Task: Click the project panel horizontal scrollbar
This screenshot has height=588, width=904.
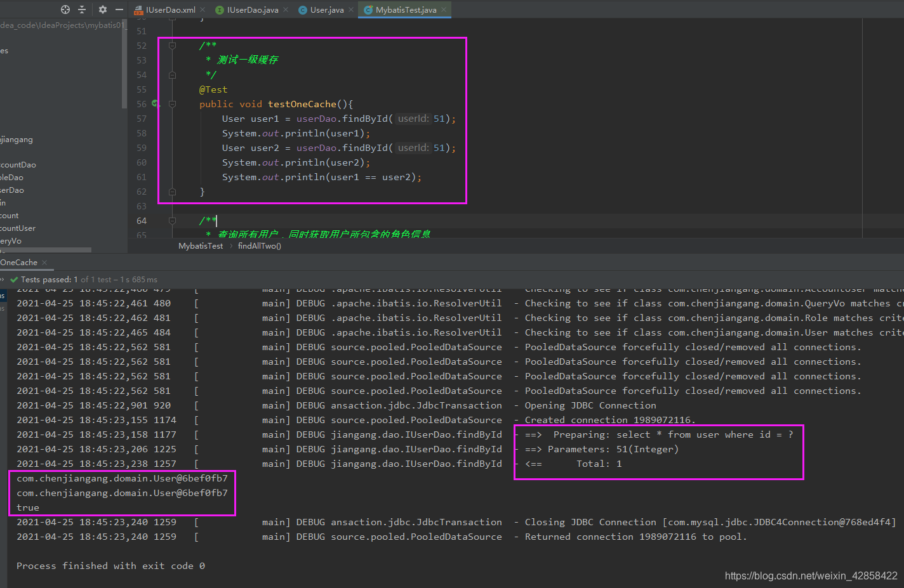Action: point(46,250)
